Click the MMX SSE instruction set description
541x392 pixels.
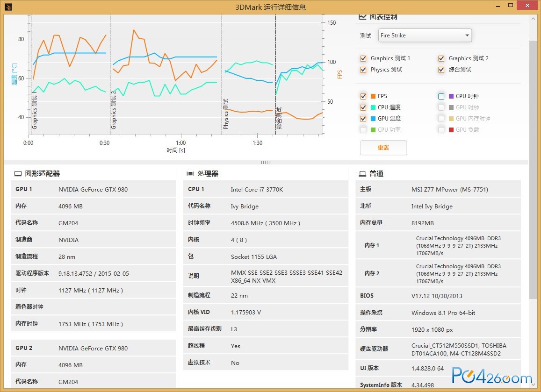pos(286,277)
